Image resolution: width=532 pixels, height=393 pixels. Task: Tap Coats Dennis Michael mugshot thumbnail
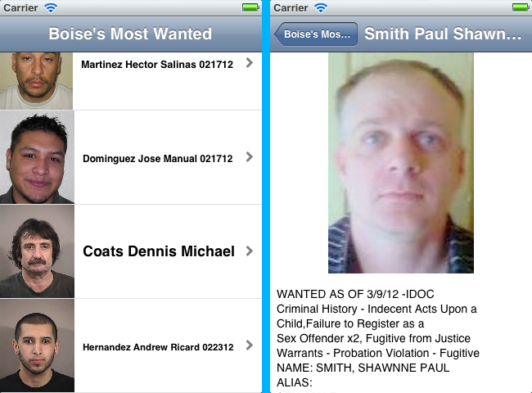tap(37, 251)
